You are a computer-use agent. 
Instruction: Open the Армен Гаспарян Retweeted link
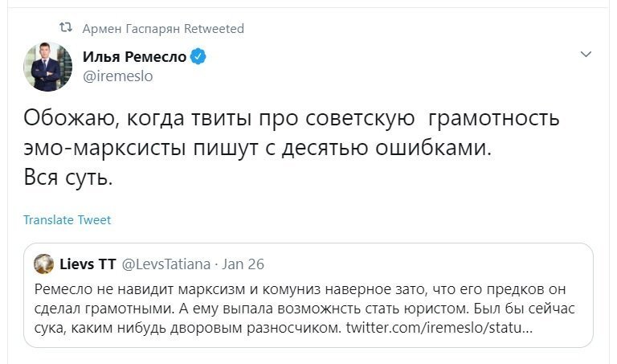pyautogui.click(x=163, y=29)
